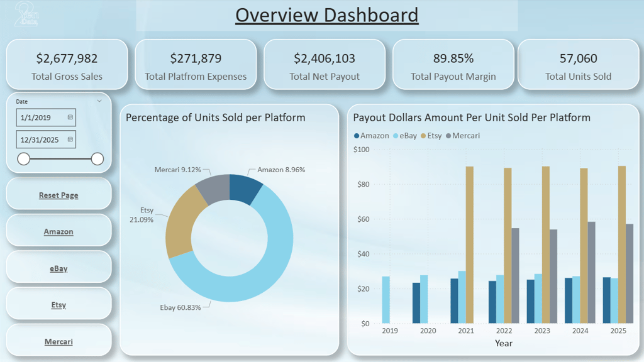Open the start date calendar picker icon
This screenshot has height=362, width=644.
(70, 118)
